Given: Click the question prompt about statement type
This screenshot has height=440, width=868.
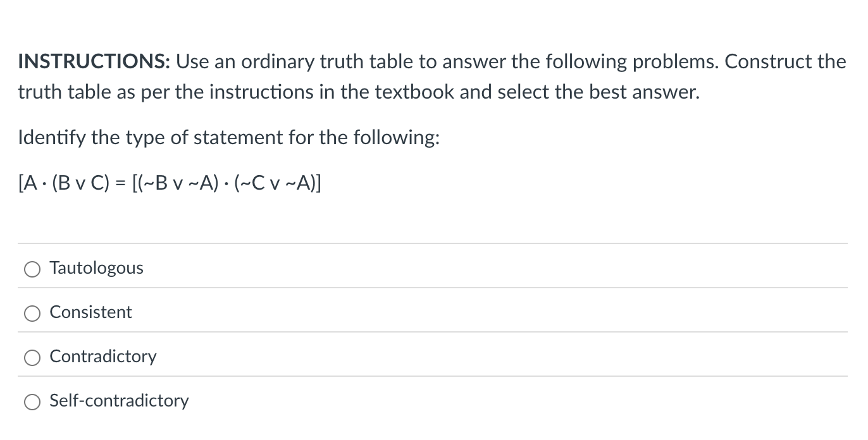Looking at the screenshot, I should click(228, 137).
